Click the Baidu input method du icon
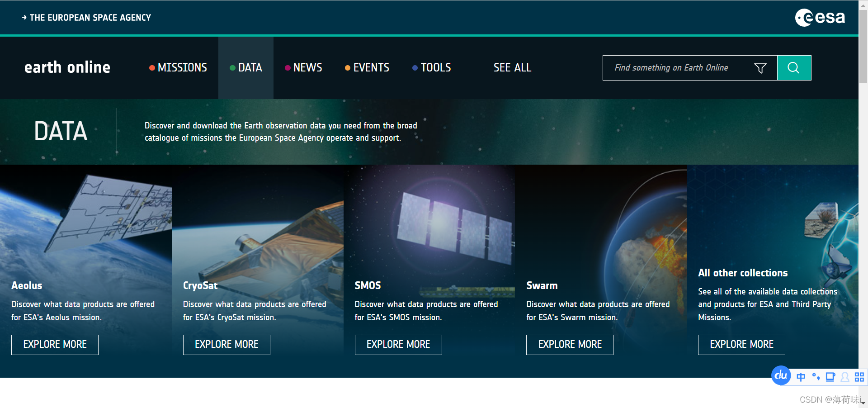868x408 pixels. (781, 376)
